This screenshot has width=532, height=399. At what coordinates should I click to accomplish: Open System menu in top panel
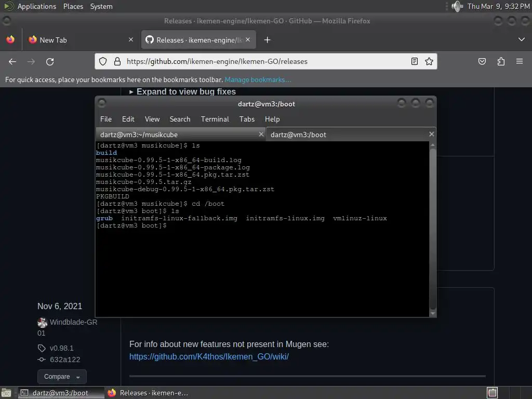click(x=101, y=6)
